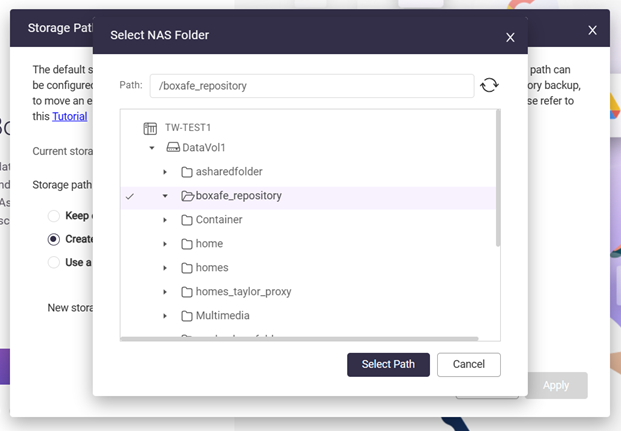Select the Keep storage path radio button
Screen dimensions: 621x431
click(54, 216)
